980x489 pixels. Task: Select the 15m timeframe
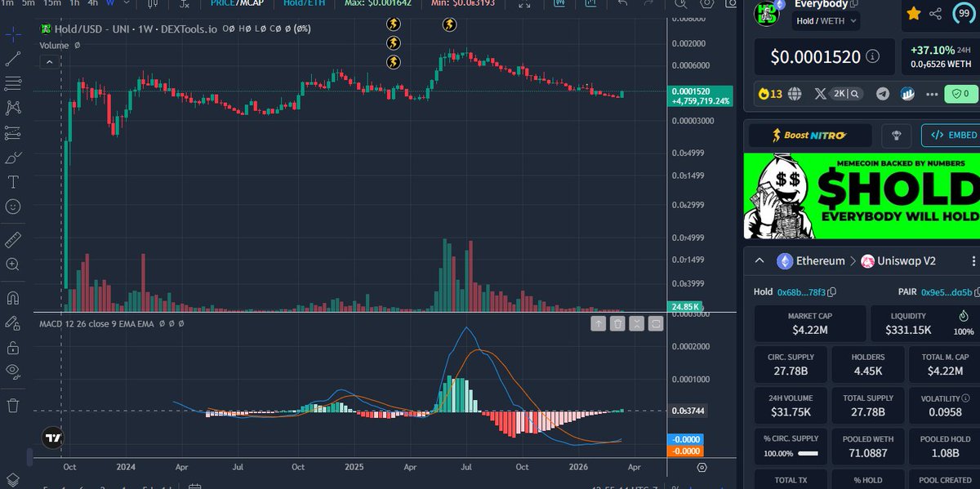51,4
